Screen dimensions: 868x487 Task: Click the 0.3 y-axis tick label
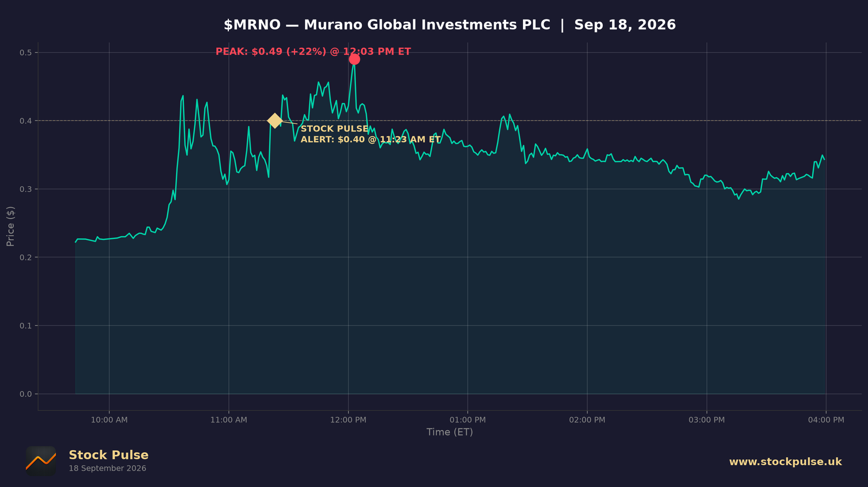point(26,189)
